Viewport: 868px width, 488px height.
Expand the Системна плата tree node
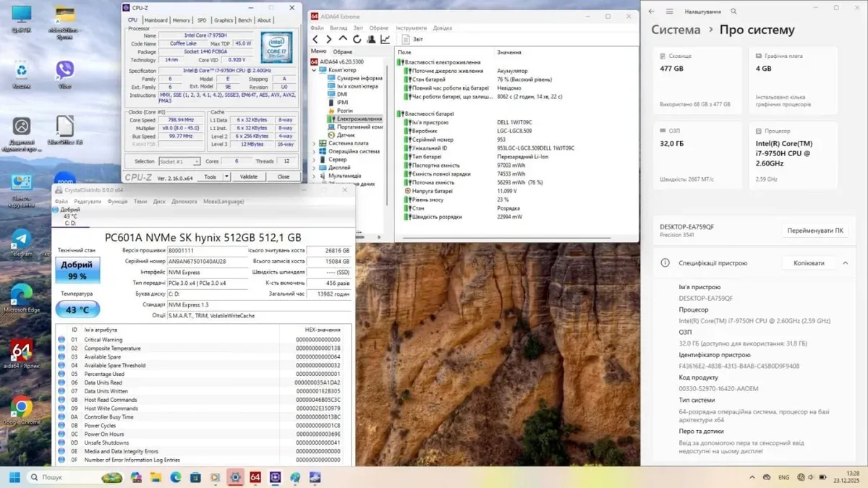(x=314, y=143)
